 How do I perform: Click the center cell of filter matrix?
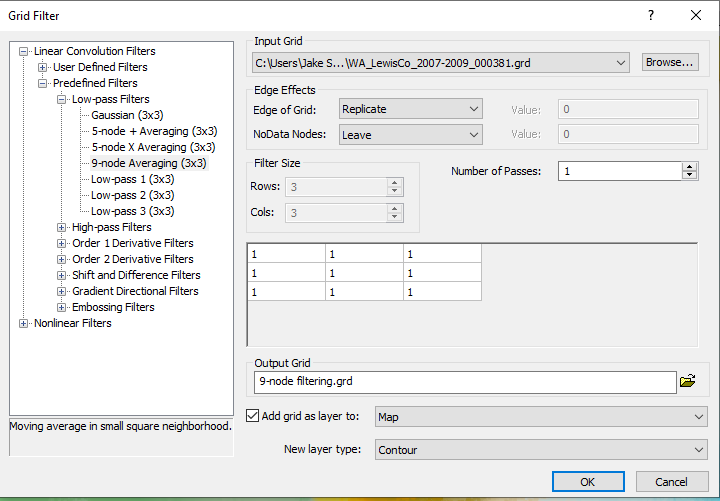click(364, 272)
